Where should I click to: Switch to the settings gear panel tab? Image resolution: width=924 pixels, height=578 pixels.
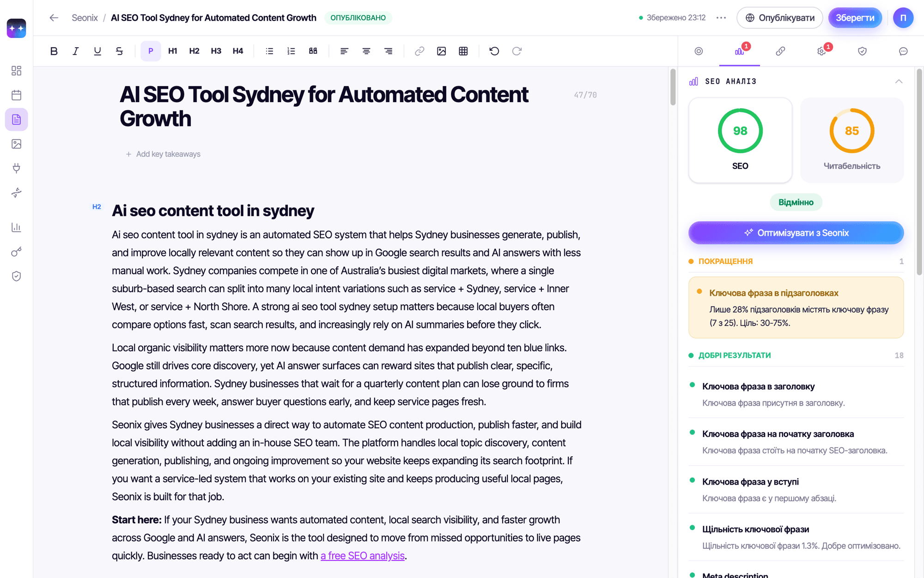point(821,51)
